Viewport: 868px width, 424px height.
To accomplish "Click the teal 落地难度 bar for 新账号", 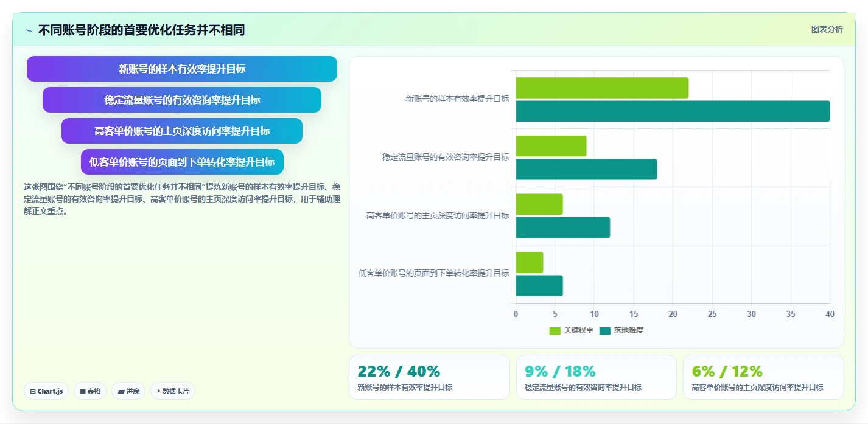I will coord(673,111).
